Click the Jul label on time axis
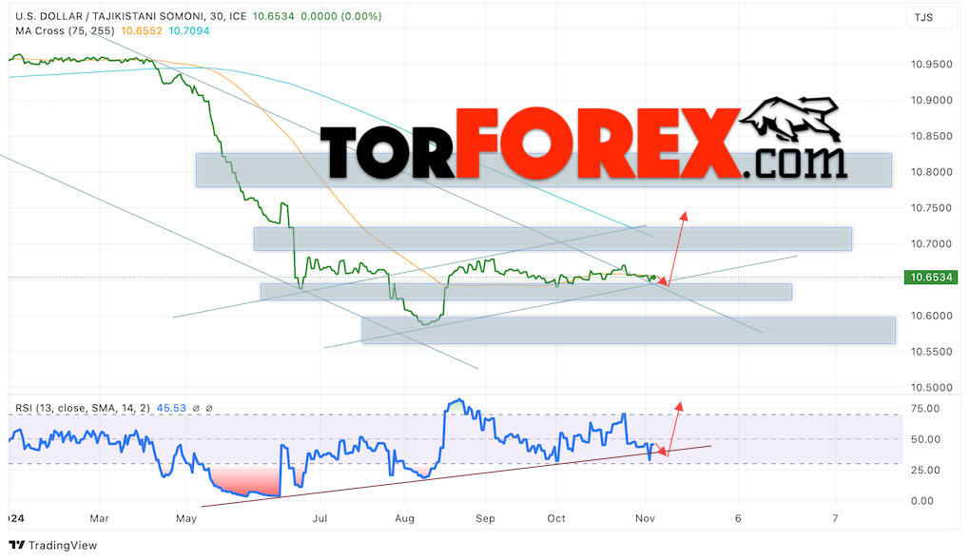 coord(320,518)
